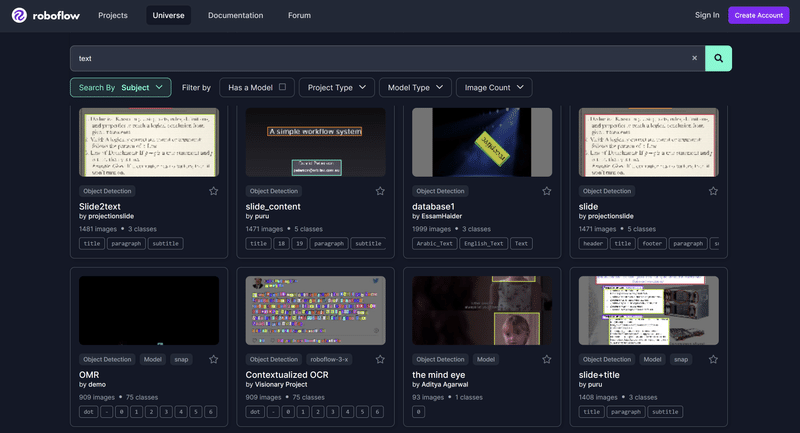Click Sign In
The height and width of the screenshot is (433, 800).
click(707, 15)
